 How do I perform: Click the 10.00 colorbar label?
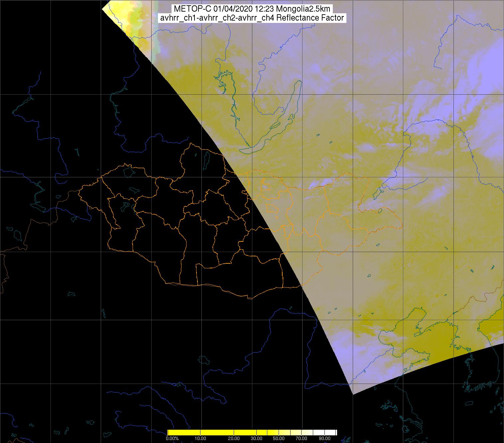click(x=200, y=438)
